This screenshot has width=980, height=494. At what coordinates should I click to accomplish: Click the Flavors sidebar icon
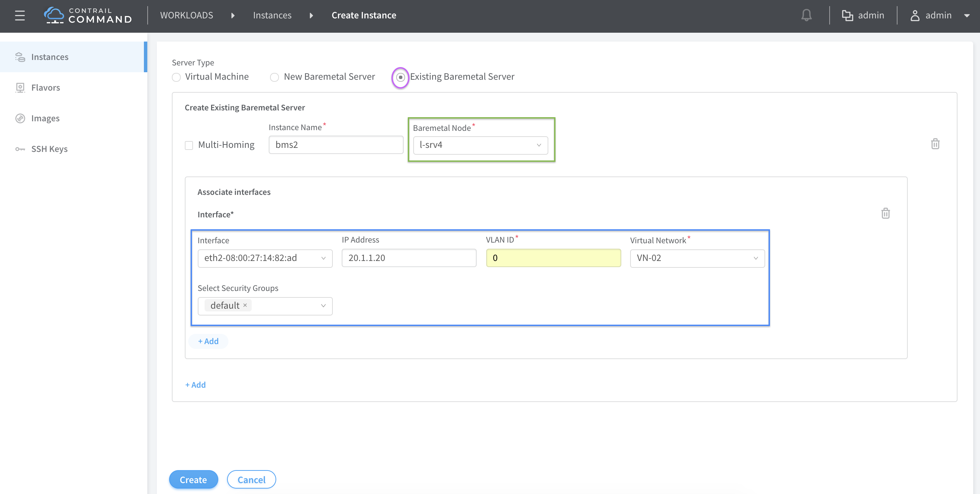tap(20, 88)
